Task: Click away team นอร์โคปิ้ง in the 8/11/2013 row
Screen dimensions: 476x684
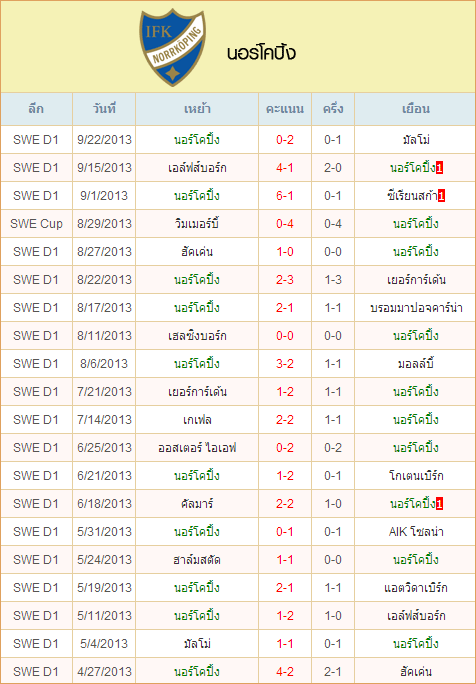Action: coord(416,335)
